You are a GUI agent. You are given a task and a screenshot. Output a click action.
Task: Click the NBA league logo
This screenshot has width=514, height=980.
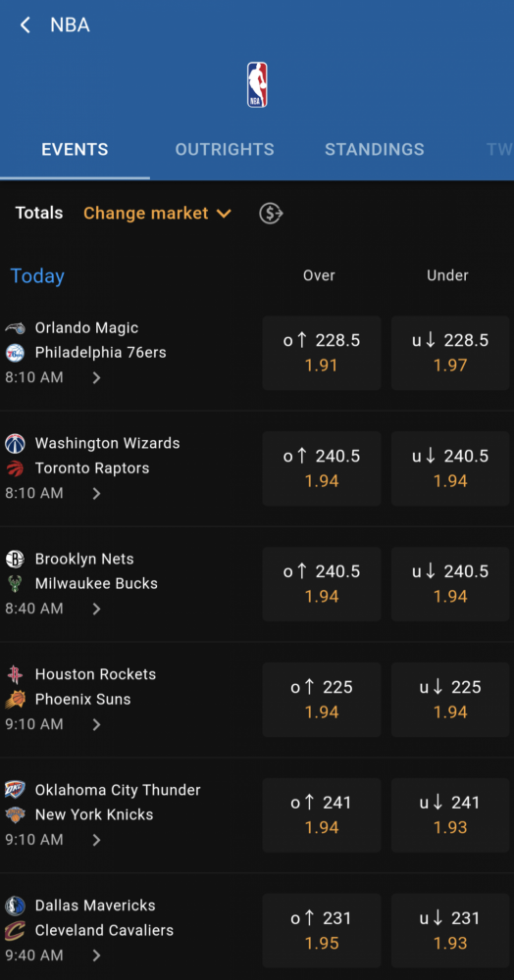tap(257, 85)
